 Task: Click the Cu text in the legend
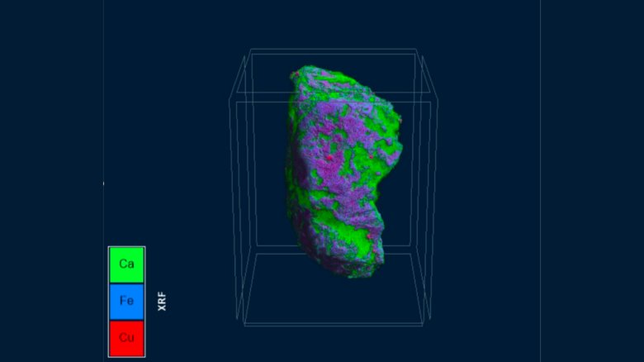click(x=126, y=338)
